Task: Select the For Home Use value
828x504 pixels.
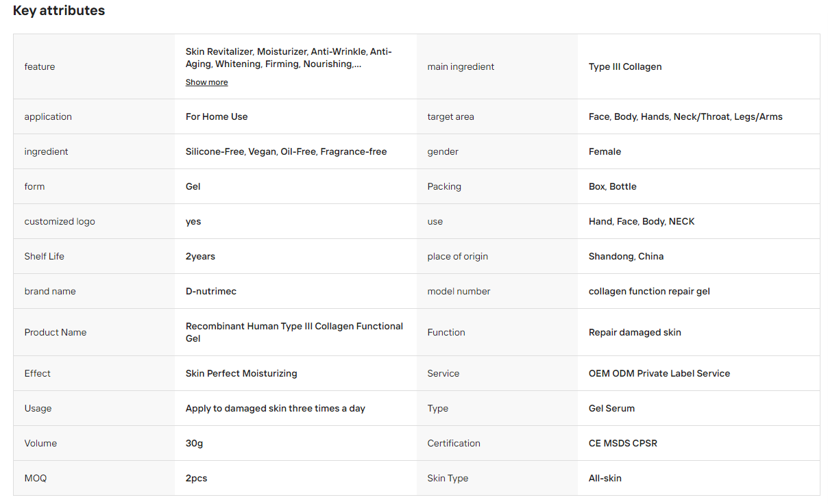Action: [217, 116]
